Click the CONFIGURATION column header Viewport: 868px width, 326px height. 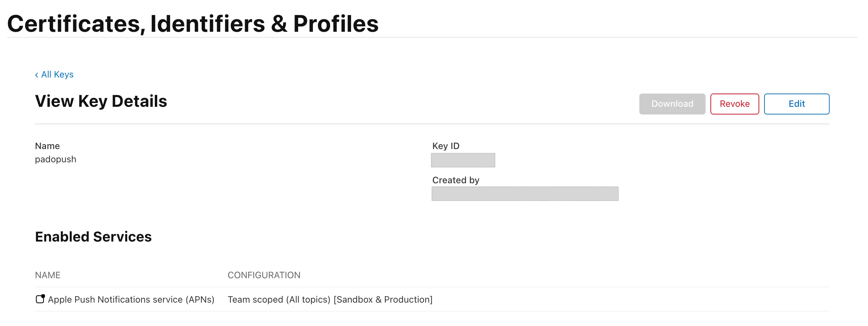click(264, 275)
